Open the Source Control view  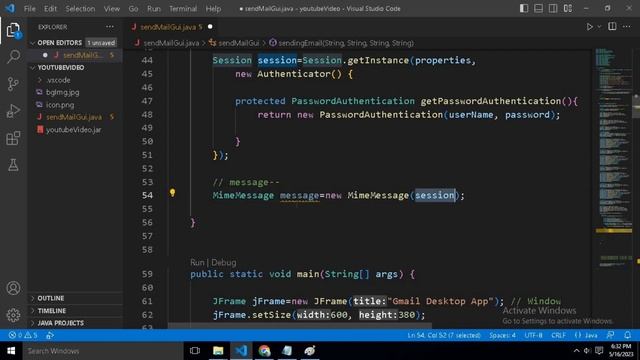click(x=13, y=84)
